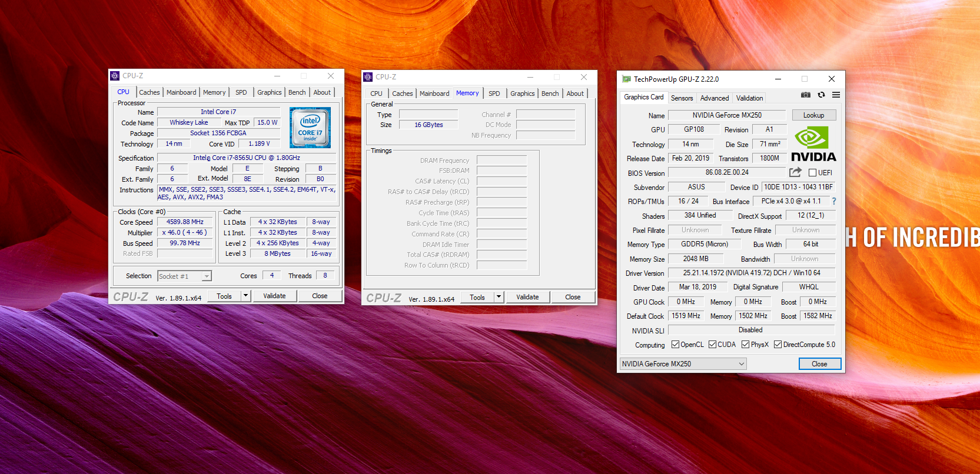Image resolution: width=980 pixels, height=474 pixels.
Task: Open Validation tab in GPU-Z
Action: coord(749,98)
